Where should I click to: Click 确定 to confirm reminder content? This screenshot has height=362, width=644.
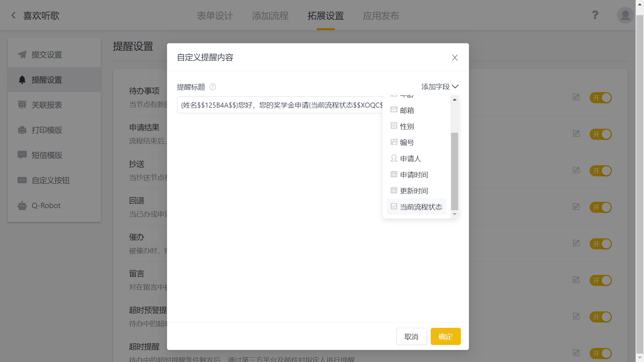pyautogui.click(x=445, y=336)
